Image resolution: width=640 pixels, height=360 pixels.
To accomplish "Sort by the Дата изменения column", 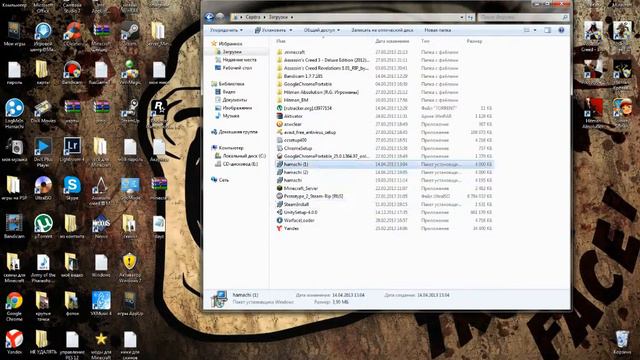I will coord(392,41).
